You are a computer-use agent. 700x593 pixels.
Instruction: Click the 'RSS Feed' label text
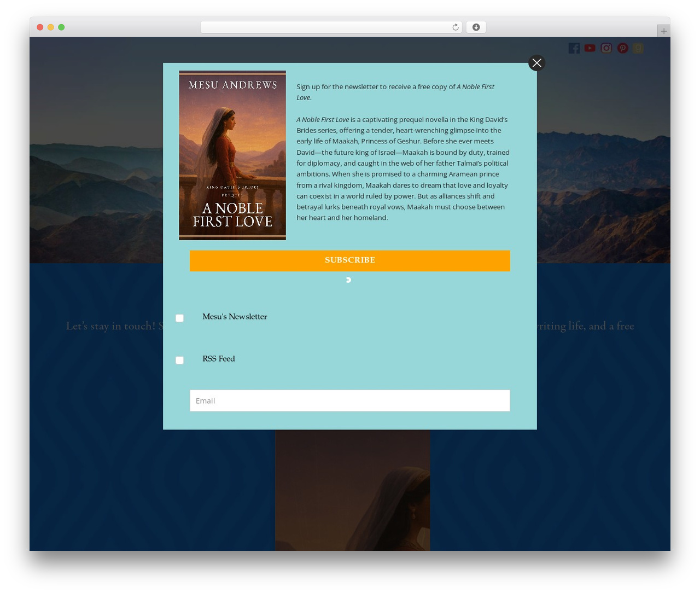pos(219,359)
